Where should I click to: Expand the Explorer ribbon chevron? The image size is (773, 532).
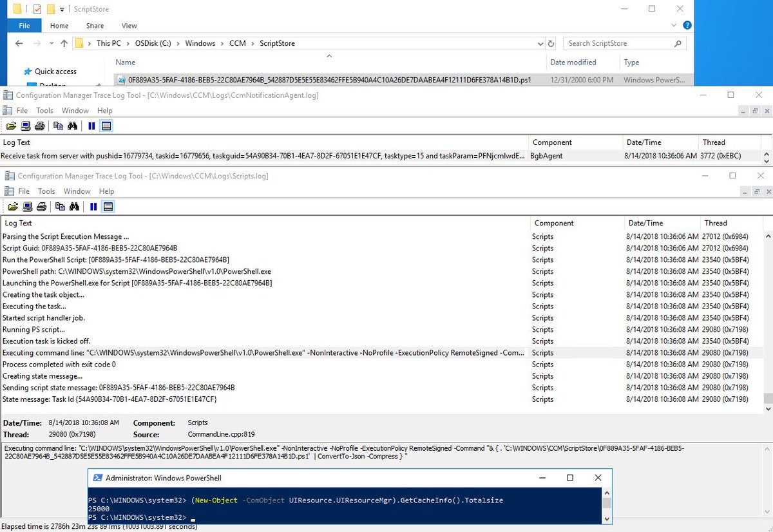[x=674, y=26]
